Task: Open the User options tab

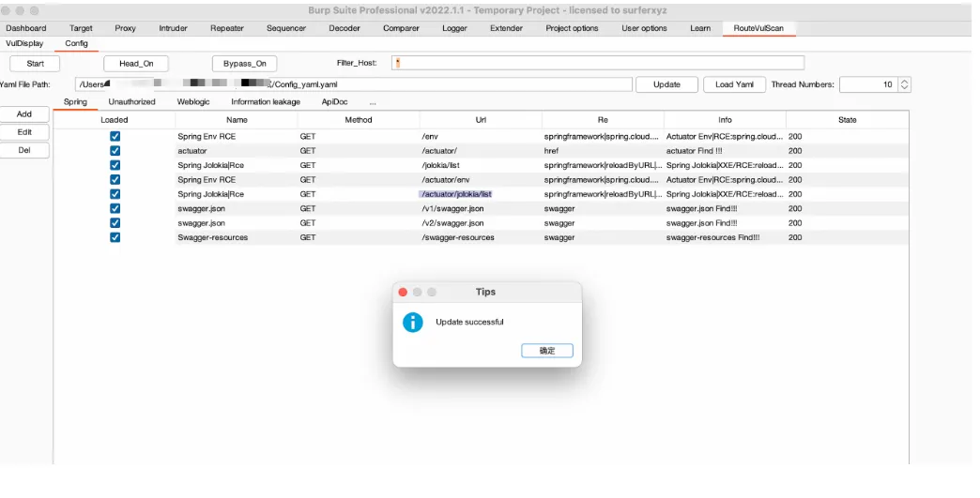Action: click(x=644, y=28)
